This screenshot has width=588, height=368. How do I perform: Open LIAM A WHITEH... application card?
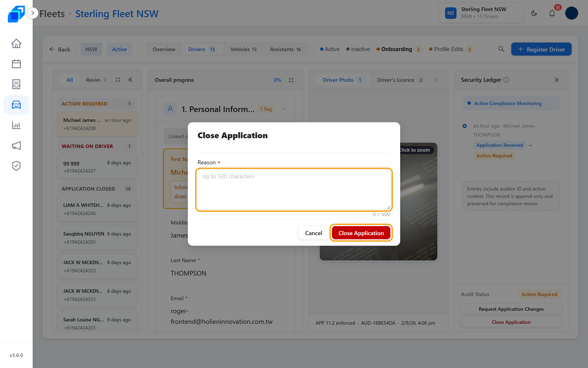click(x=97, y=209)
